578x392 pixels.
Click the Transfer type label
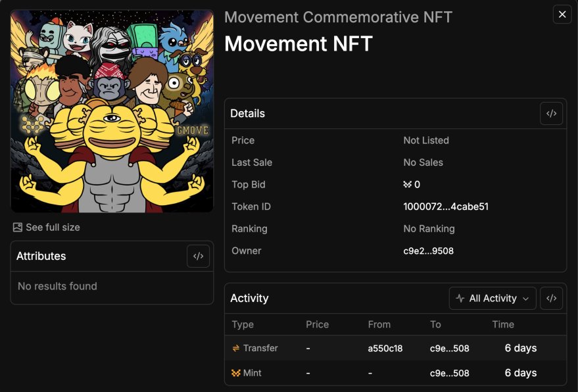click(260, 348)
